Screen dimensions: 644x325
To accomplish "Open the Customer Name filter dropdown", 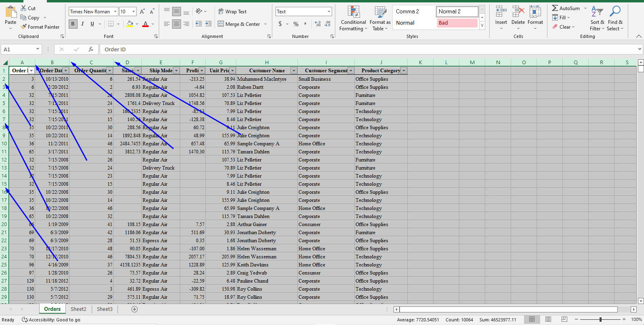I will click(294, 71).
